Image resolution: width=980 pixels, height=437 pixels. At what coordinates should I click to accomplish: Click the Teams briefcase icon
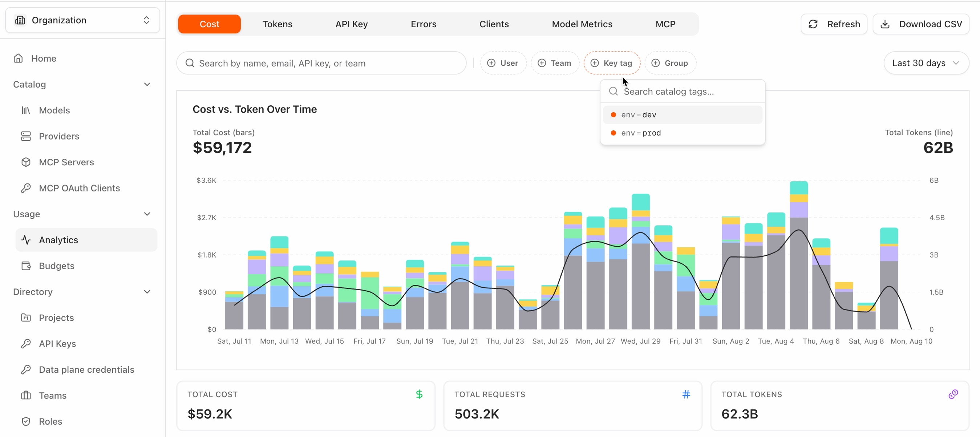[x=26, y=396]
